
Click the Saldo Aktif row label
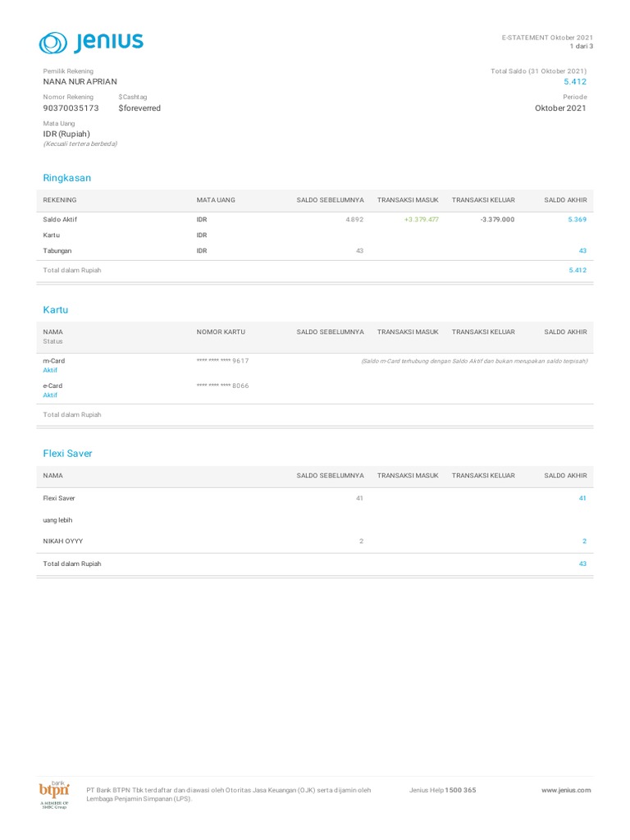pyautogui.click(x=60, y=219)
